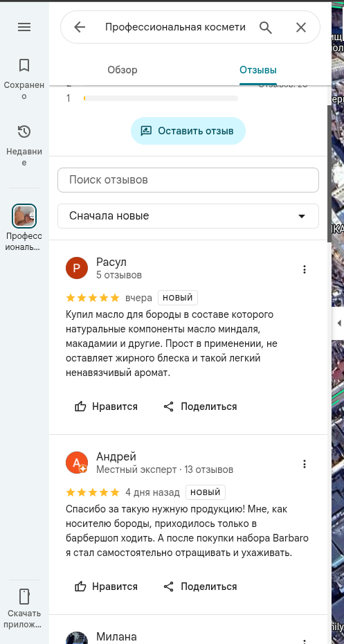Open the reviewer name Милана

[116, 636]
